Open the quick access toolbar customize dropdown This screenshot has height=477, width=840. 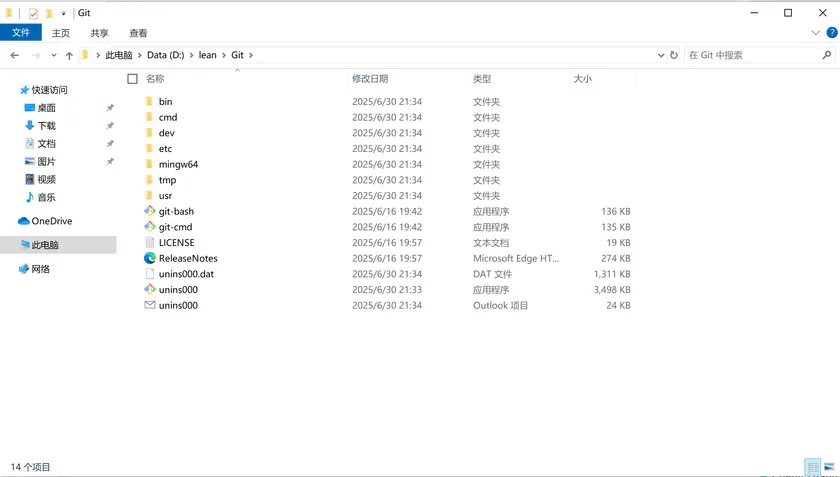(64, 13)
